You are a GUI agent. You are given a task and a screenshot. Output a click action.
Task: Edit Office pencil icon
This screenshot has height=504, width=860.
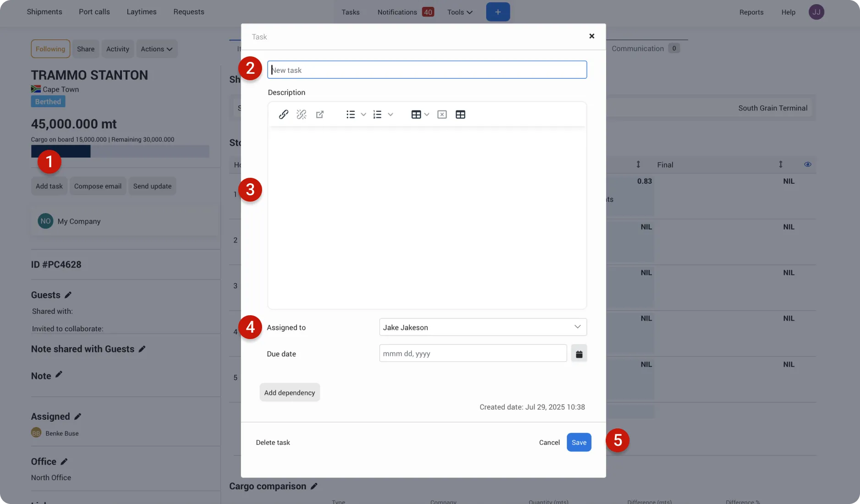click(64, 462)
